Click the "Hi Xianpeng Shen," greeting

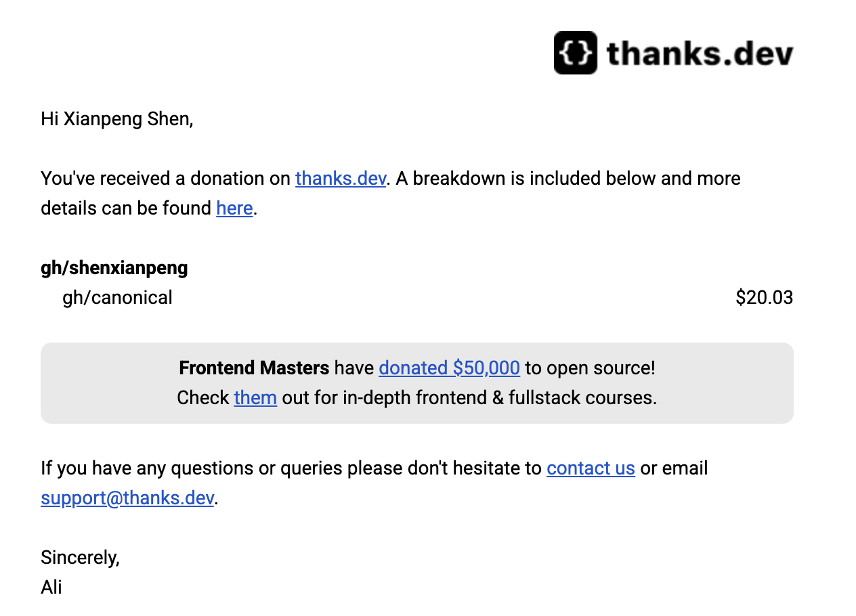point(117,119)
